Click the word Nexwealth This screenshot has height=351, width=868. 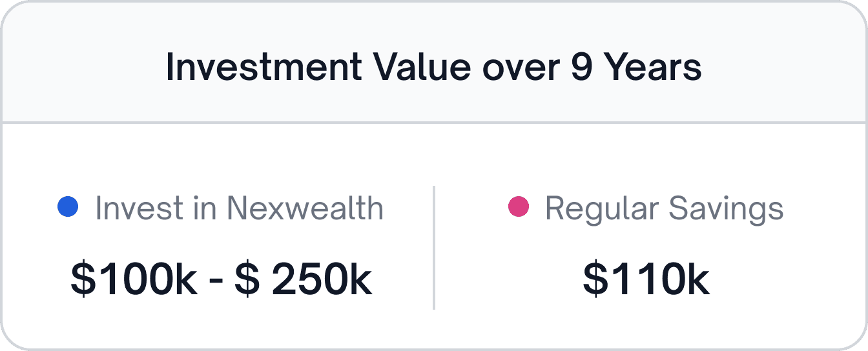305,208
